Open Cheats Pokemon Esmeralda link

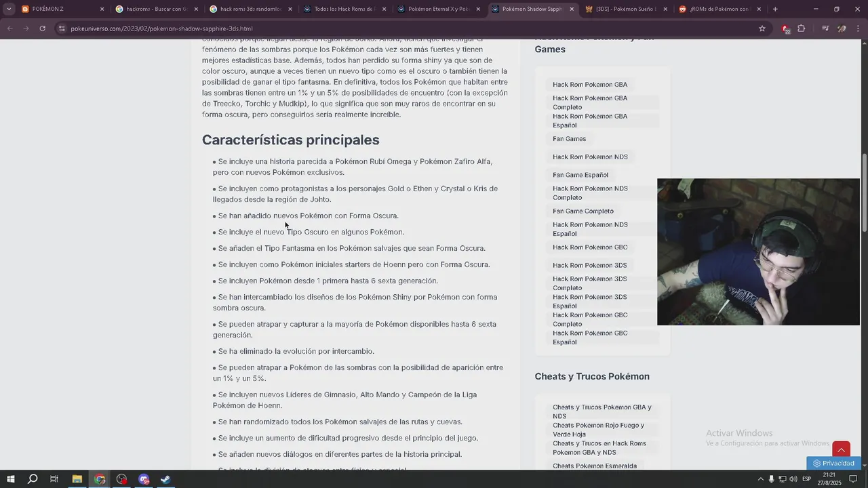[595, 466]
